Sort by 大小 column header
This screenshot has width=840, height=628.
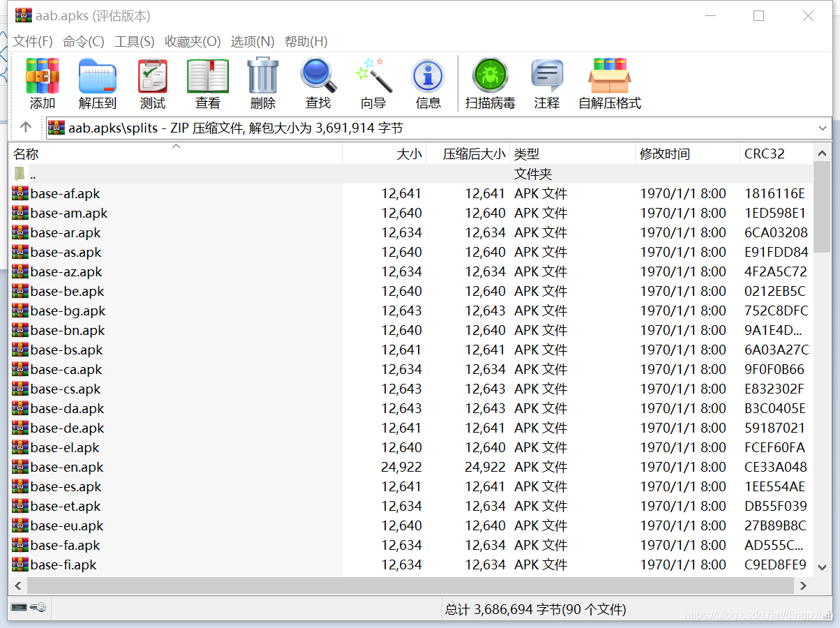point(384,154)
